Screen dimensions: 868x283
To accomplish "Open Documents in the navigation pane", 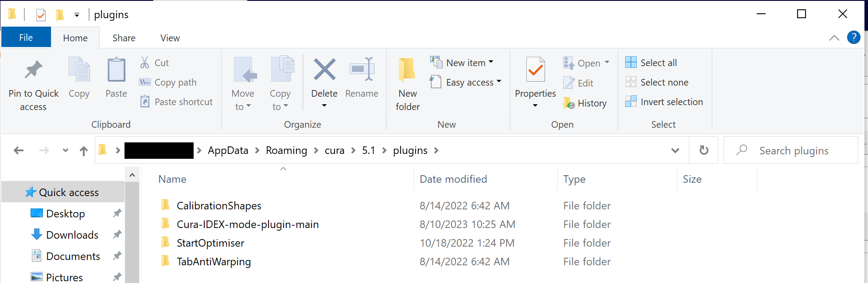I will (73, 256).
